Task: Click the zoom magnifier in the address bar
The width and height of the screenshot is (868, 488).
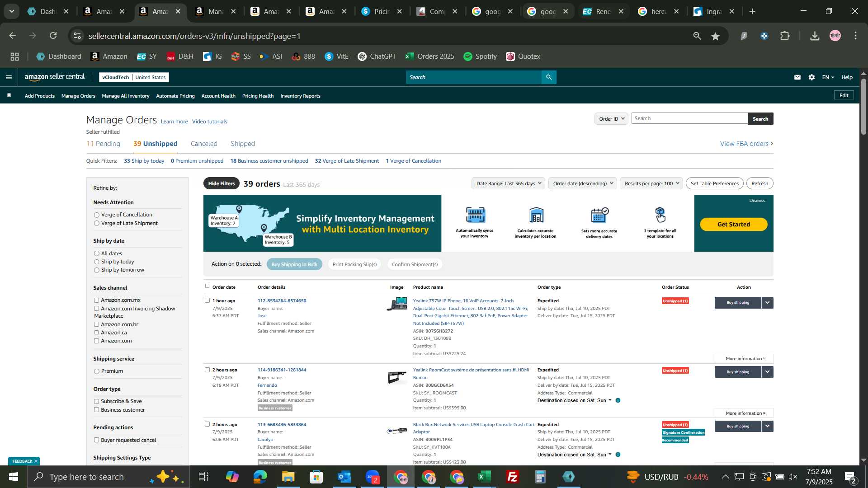Action: click(697, 36)
